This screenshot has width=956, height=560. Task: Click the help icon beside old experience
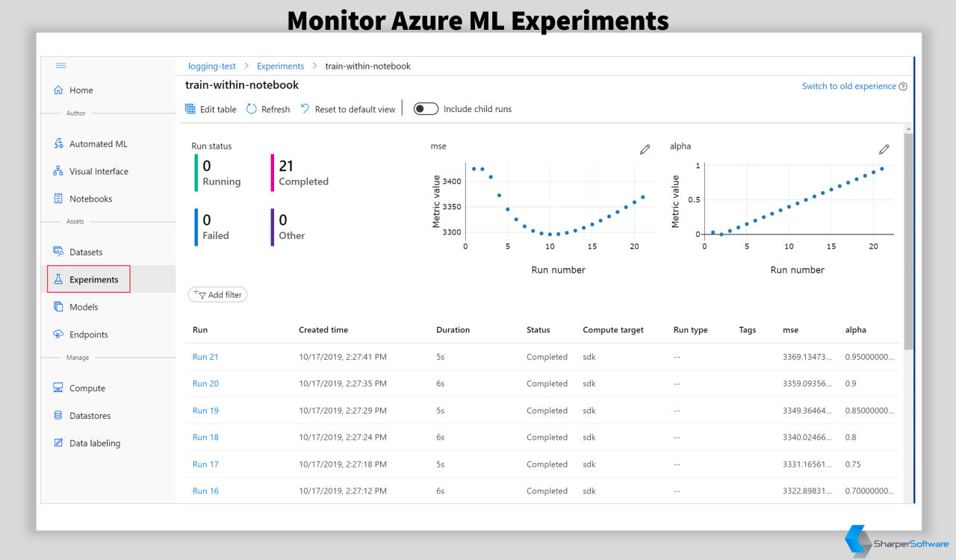coord(903,87)
